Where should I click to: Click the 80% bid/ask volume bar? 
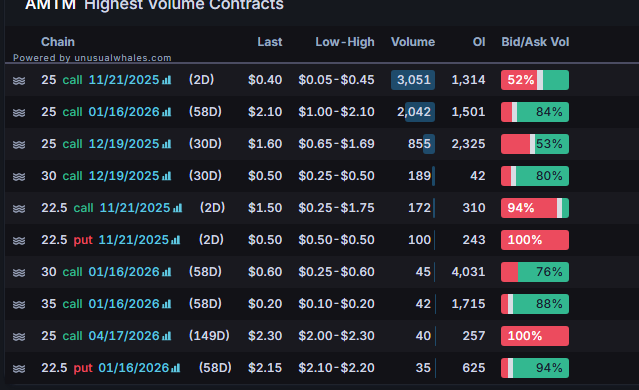pyautogui.click(x=535, y=176)
